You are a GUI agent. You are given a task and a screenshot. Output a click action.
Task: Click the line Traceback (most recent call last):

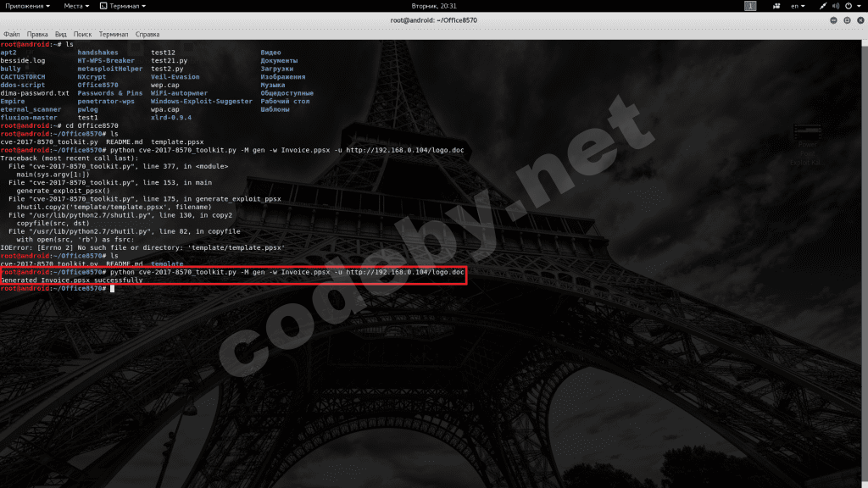[70, 158]
